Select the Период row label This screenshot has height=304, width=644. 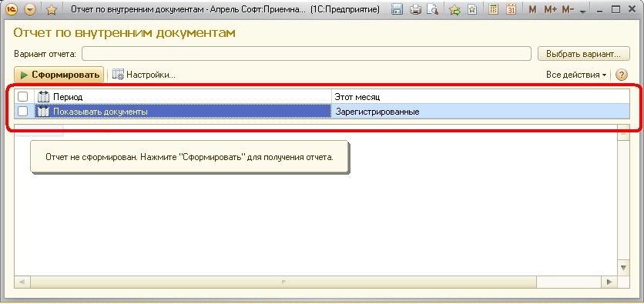coord(68,97)
